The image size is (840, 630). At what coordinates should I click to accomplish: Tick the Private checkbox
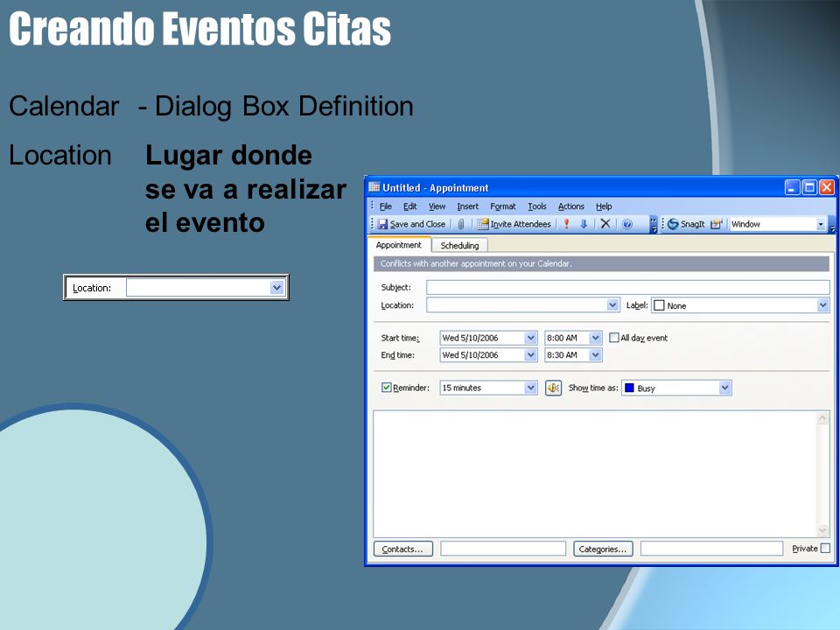coord(825,548)
